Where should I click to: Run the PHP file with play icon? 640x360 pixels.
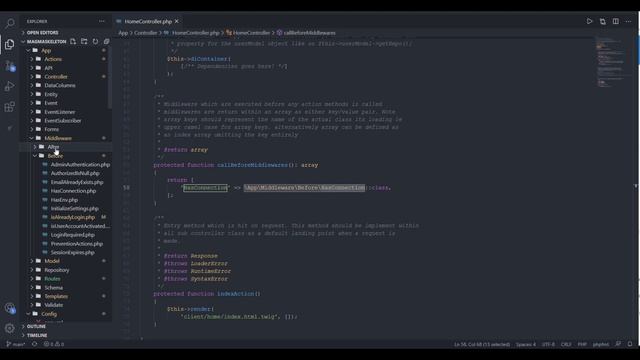(589, 21)
